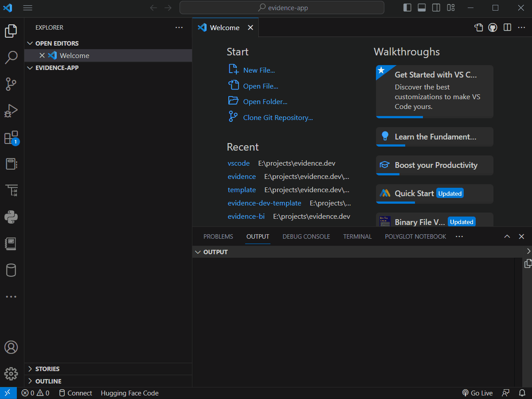532x399 pixels.
Task: Open the remote window indicator
Action: [8, 393]
